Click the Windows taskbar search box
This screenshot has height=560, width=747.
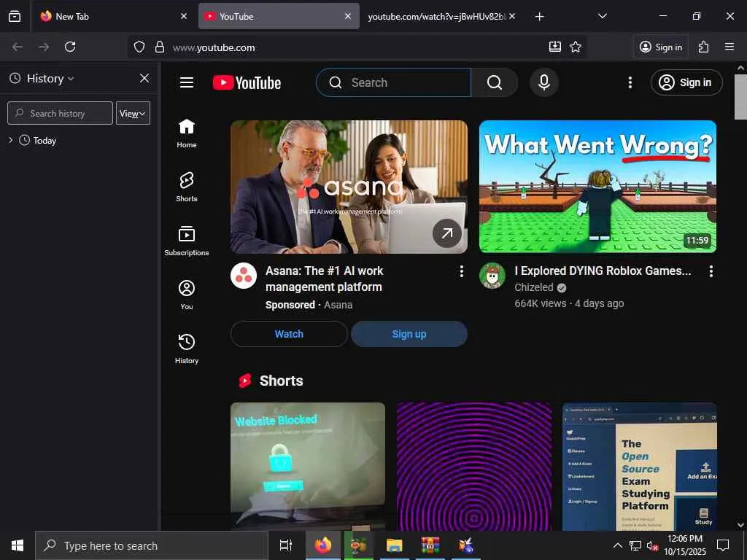152,545
